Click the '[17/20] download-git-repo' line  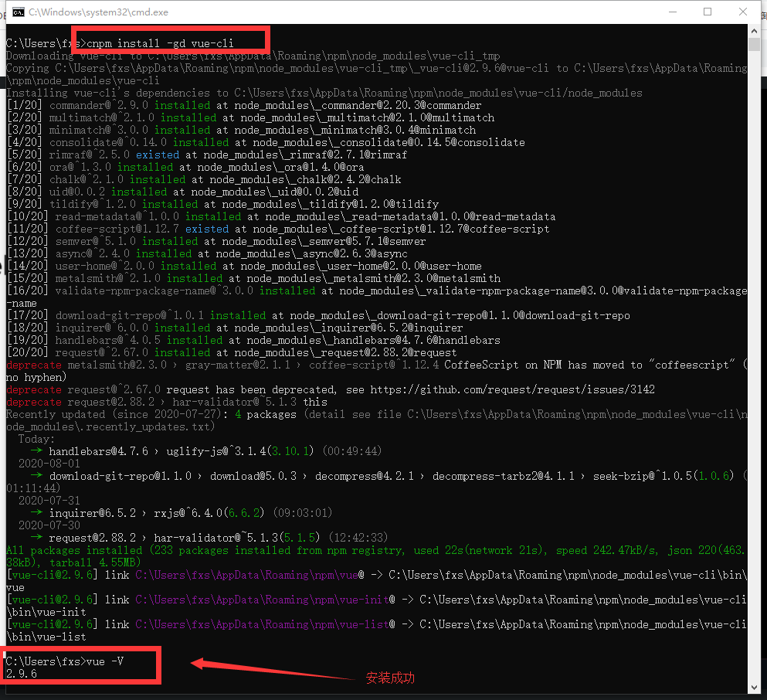pyautogui.click(x=318, y=315)
